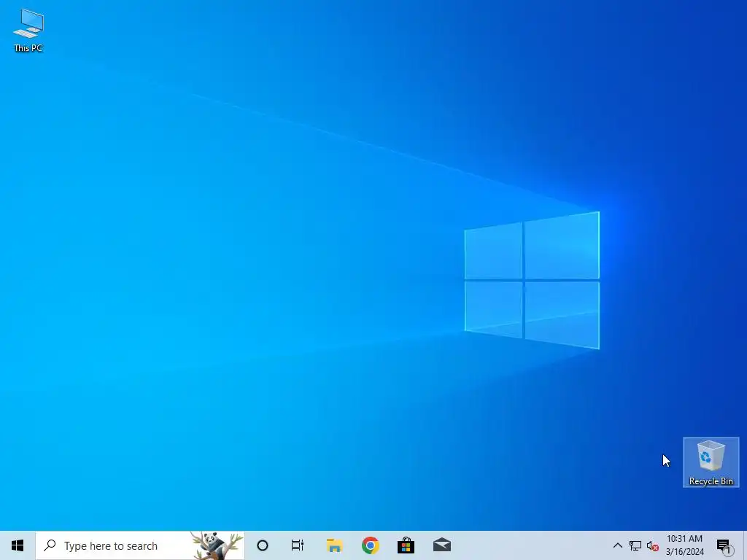This screenshot has height=560, width=747.
Task: Open Task View on the taskbar
Action: (x=298, y=545)
